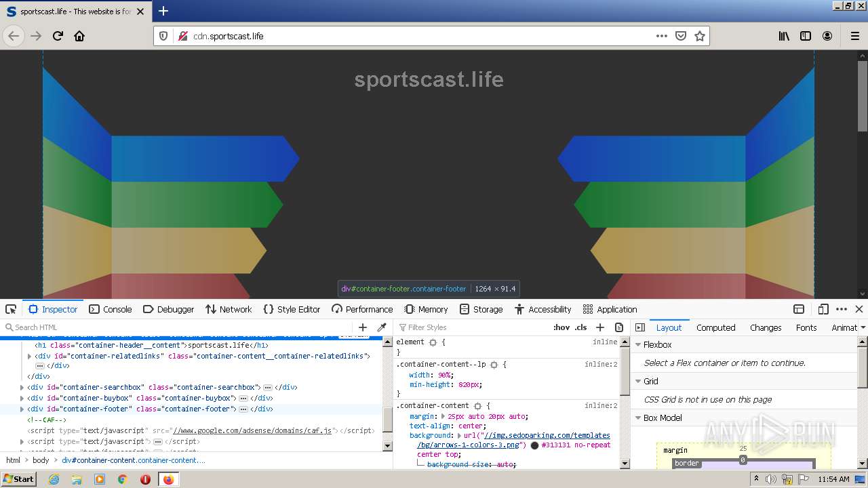The width and height of the screenshot is (868, 488).
Task: Open Firefox hamburger menu
Action: coord(855,36)
